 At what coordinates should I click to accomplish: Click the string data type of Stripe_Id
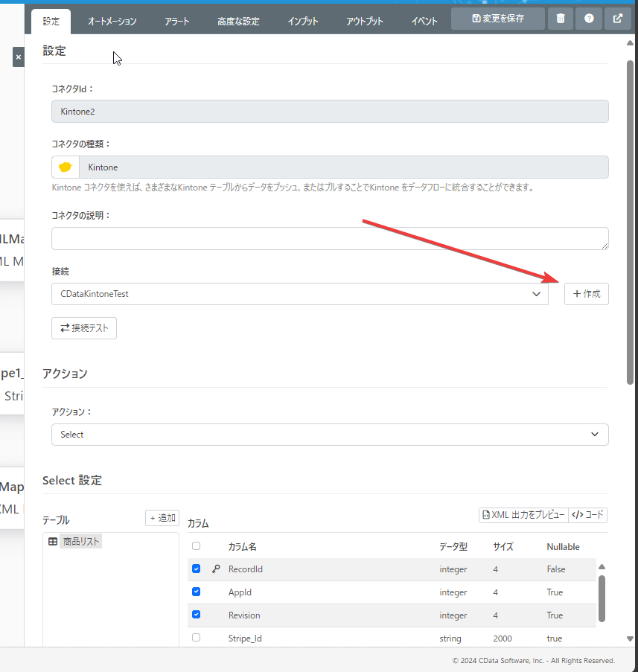pyautogui.click(x=450, y=639)
